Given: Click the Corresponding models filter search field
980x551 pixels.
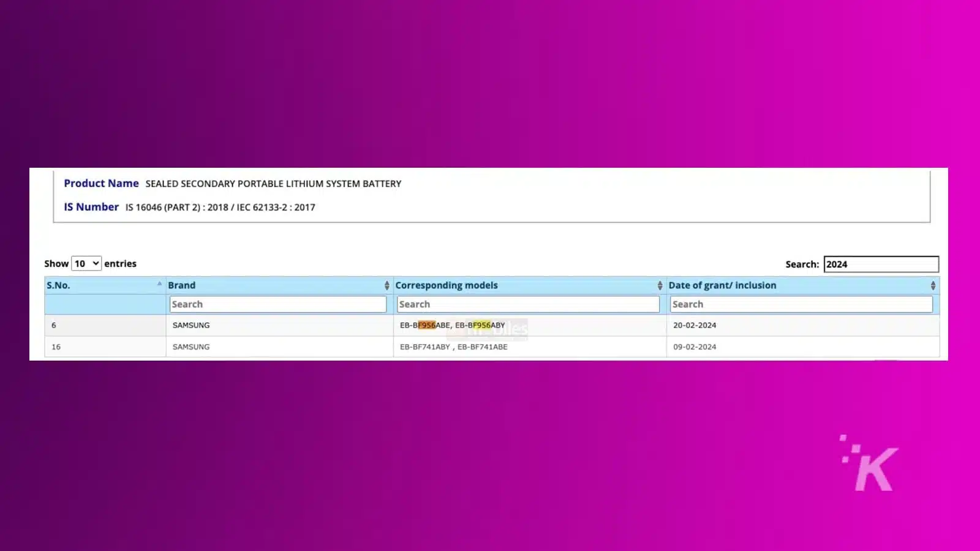Looking at the screenshot, I should pyautogui.click(x=528, y=304).
